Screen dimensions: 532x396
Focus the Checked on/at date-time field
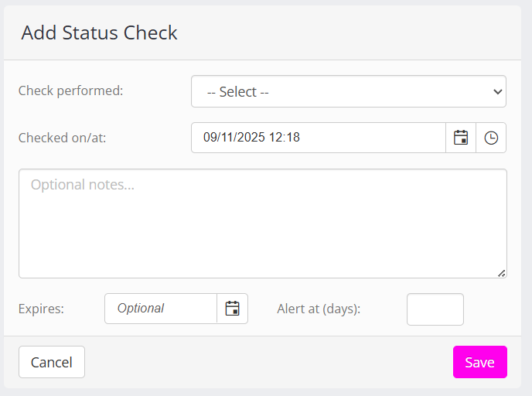click(x=318, y=138)
